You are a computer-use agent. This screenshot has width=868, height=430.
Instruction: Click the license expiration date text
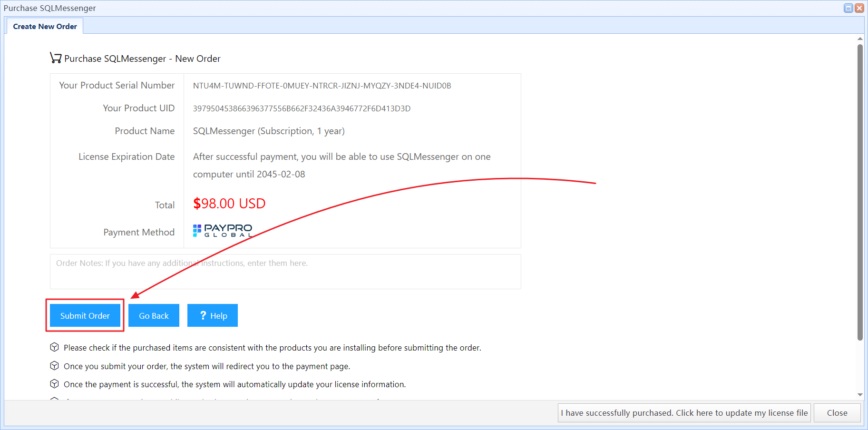tap(341, 165)
